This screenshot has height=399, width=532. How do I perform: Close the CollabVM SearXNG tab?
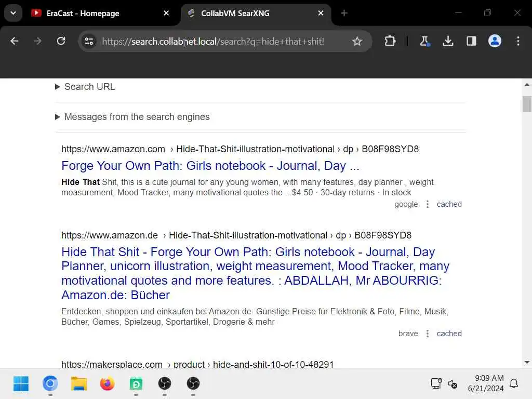tap(321, 13)
